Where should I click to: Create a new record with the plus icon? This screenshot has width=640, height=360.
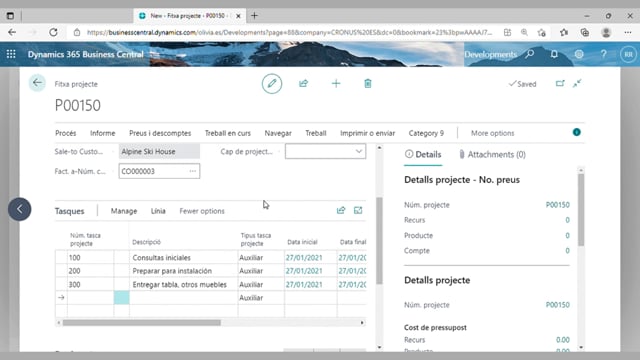[x=336, y=84]
